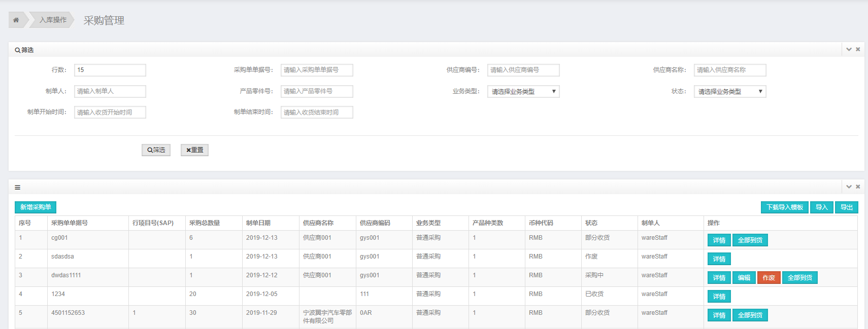Collapse the filter panel with chevron

[x=849, y=49]
